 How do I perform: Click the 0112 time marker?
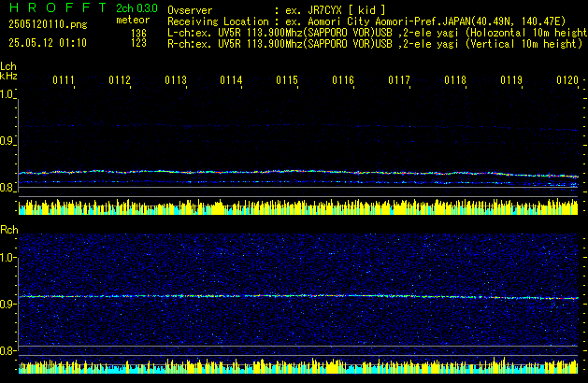click(x=120, y=80)
